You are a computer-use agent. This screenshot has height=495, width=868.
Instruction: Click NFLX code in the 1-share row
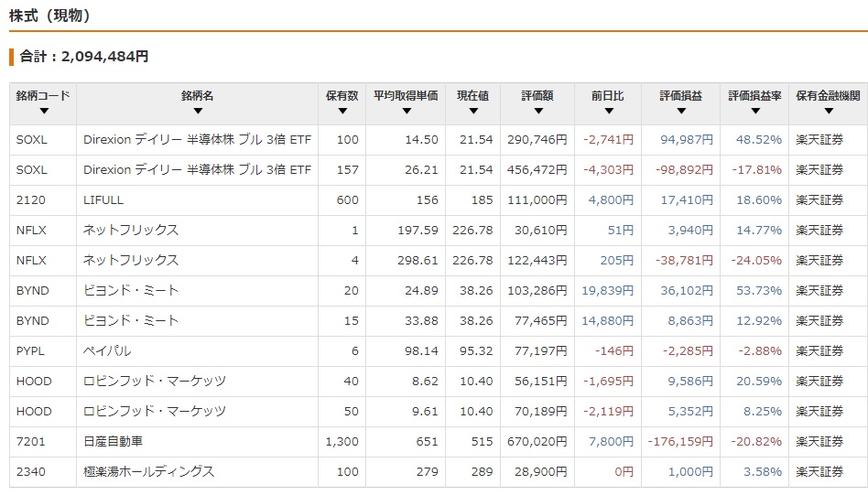(31, 230)
